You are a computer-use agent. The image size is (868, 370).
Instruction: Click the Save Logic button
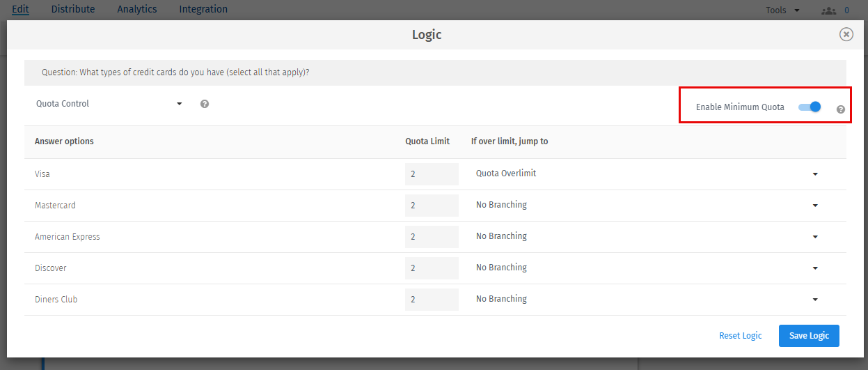809,336
